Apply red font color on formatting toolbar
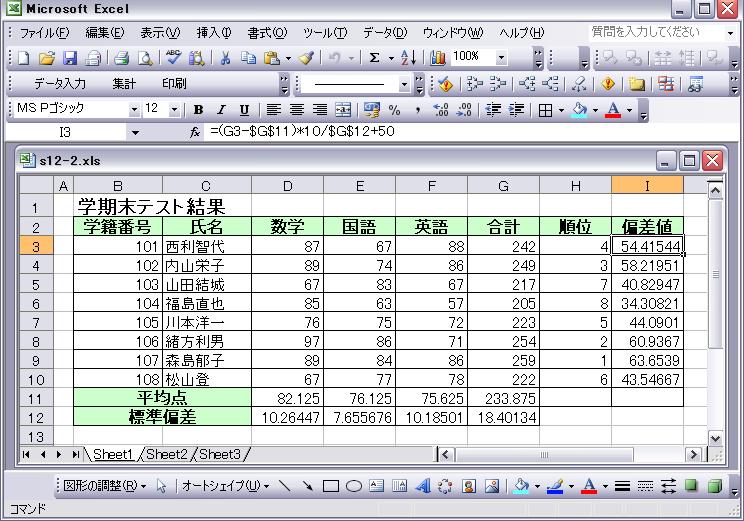 point(614,110)
